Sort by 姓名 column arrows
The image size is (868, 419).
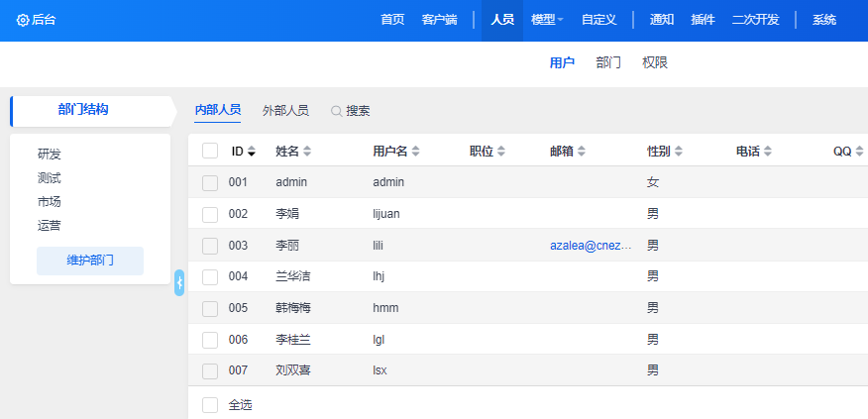[x=307, y=152]
